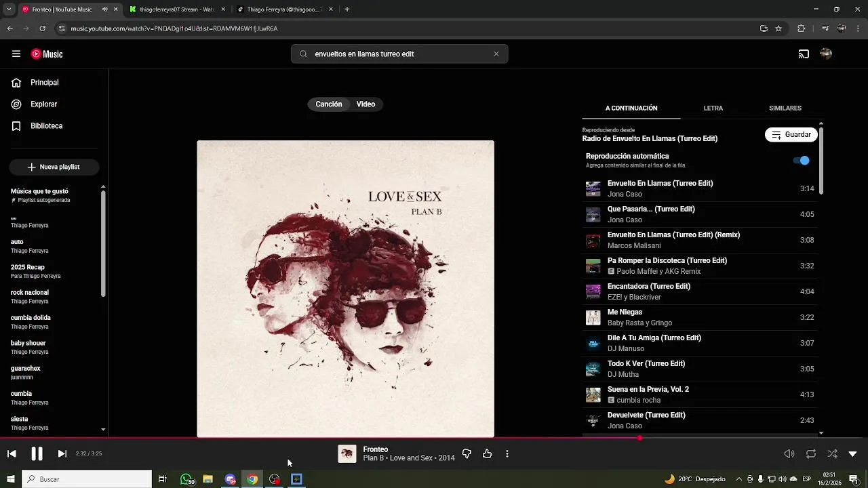868x488 pixels.
Task: Like the song Fronteo
Action: (x=487, y=454)
